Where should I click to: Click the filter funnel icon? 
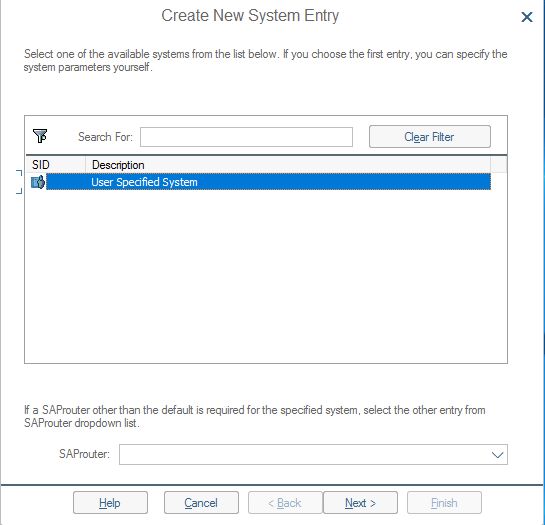[40, 136]
